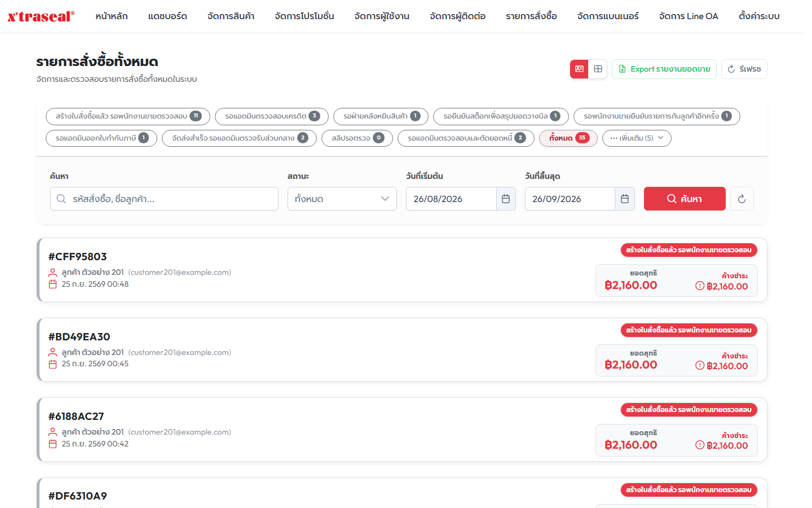Click the refresh button at top right
812x508 pixels.
tap(744, 69)
